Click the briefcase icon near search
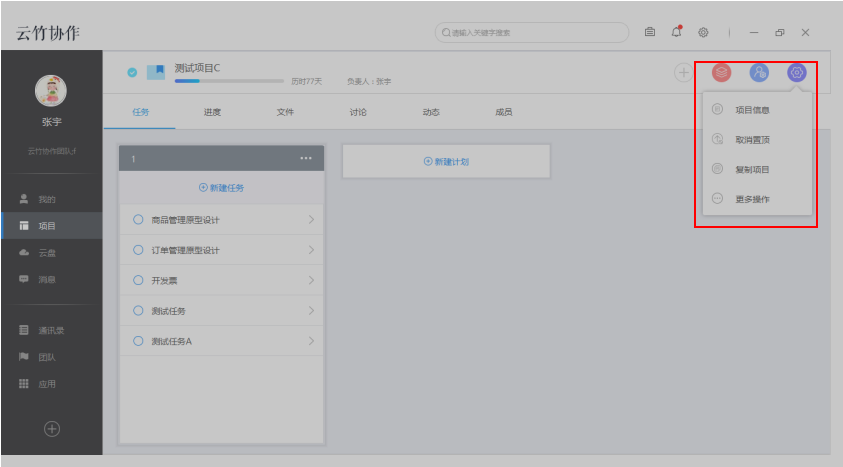This screenshot has height=467, width=843. pos(650,32)
